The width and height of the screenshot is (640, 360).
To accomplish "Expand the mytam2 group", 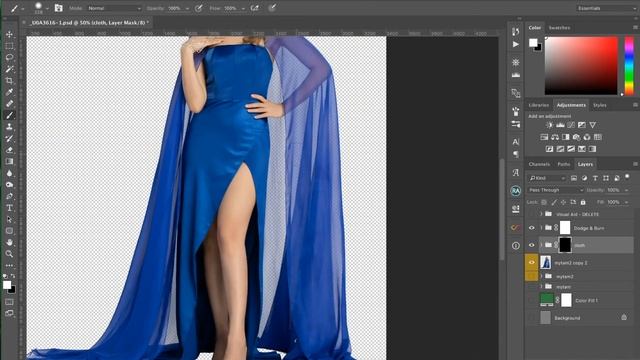I will [x=541, y=276].
